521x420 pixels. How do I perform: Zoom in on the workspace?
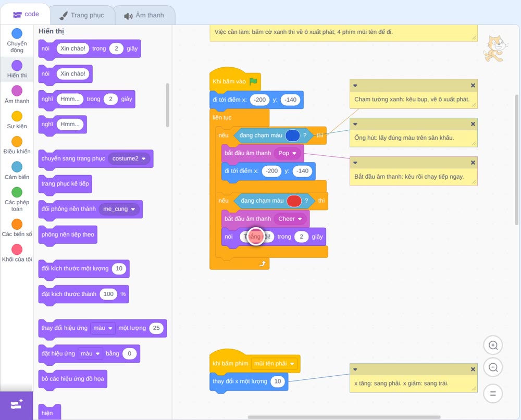pos(493,345)
